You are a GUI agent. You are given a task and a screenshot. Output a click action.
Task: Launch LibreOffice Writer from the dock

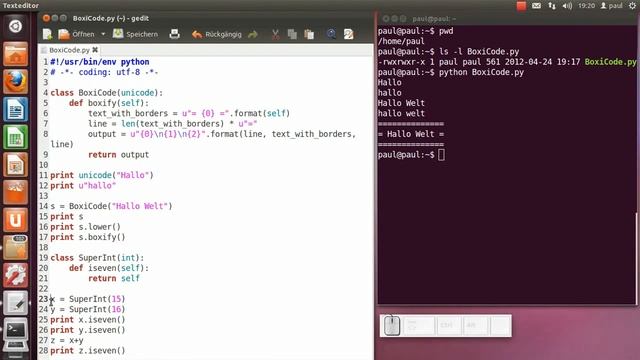click(x=16, y=109)
